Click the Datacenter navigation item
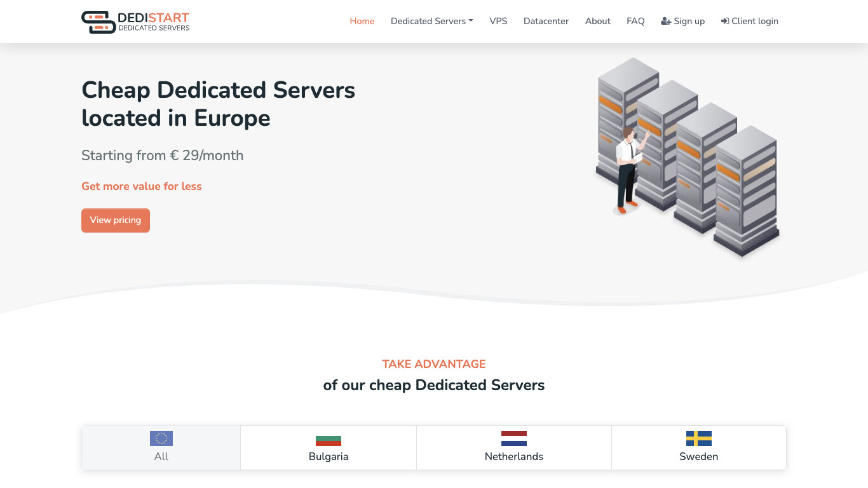Image resolution: width=868 pixels, height=488 pixels. click(545, 21)
